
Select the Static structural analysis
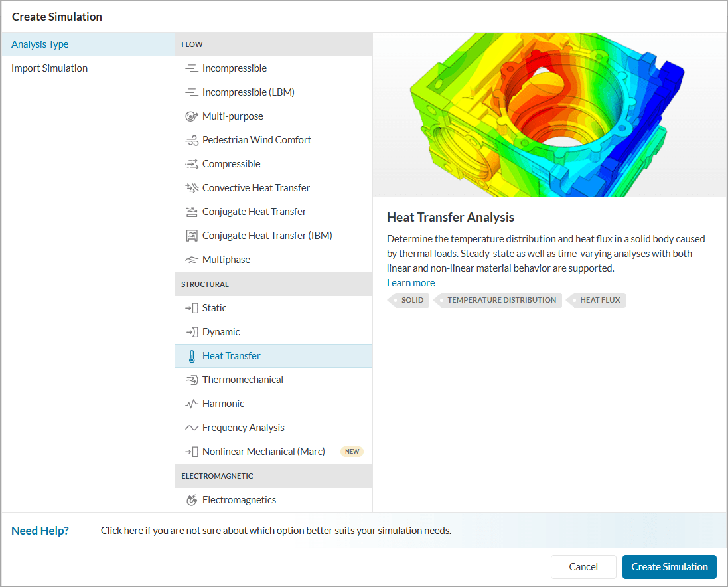click(x=214, y=308)
